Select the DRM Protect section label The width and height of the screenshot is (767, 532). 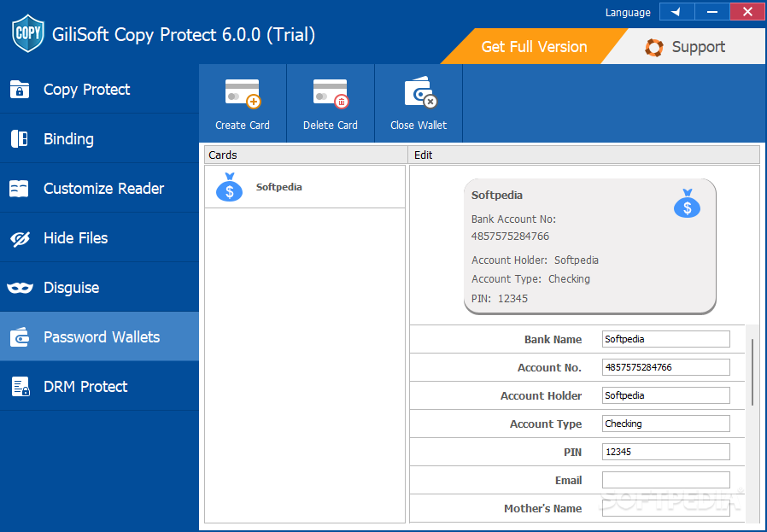85,387
